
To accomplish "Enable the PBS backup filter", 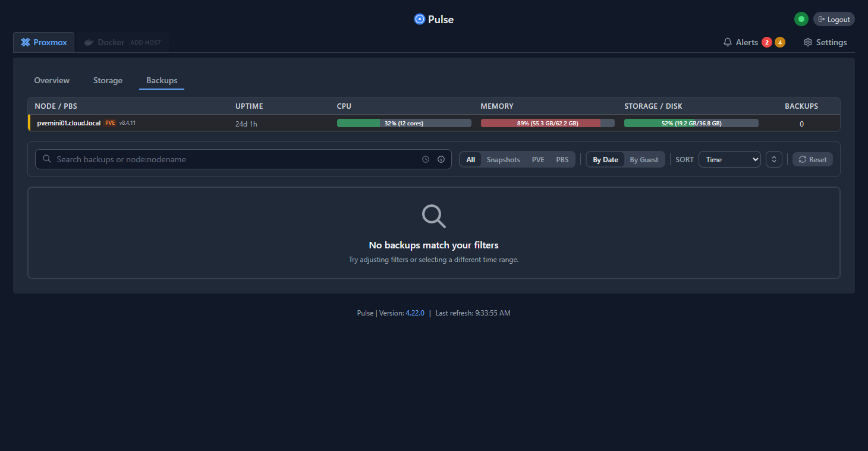I will tap(562, 159).
